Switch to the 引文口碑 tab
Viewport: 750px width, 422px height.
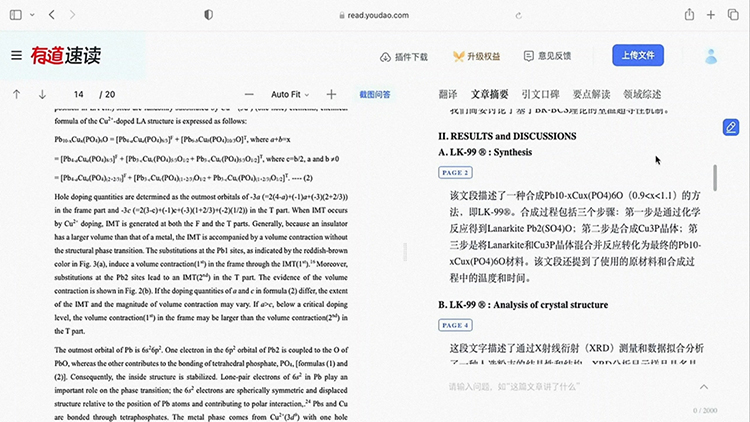point(540,94)
